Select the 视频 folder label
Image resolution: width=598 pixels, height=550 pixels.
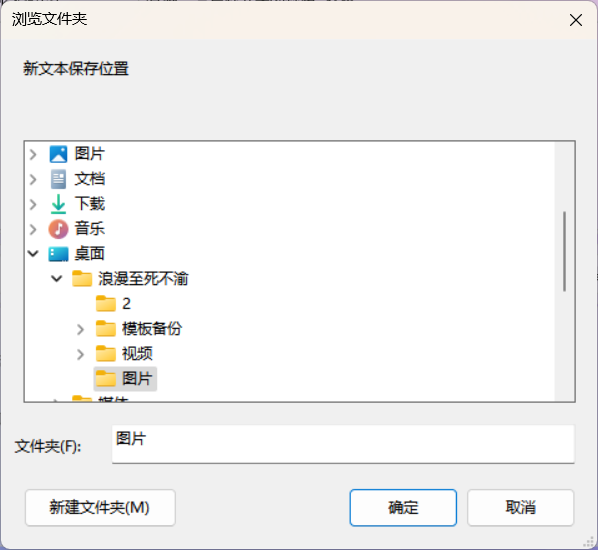point(137,354)
